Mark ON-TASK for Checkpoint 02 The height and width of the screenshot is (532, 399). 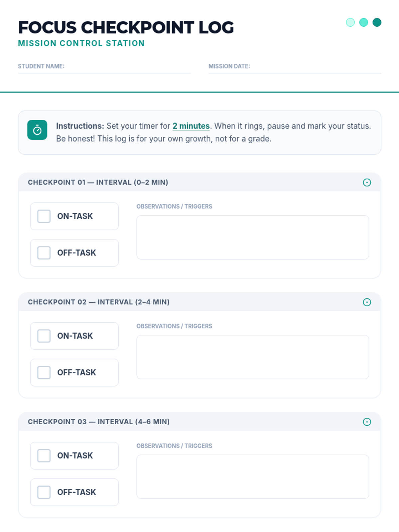(44, 336)
